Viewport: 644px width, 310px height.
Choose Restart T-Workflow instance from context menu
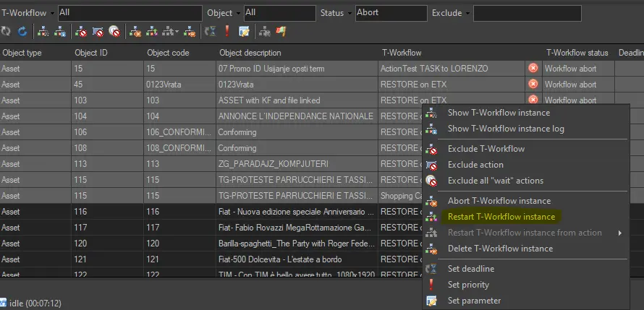click(x=501, y=217)
